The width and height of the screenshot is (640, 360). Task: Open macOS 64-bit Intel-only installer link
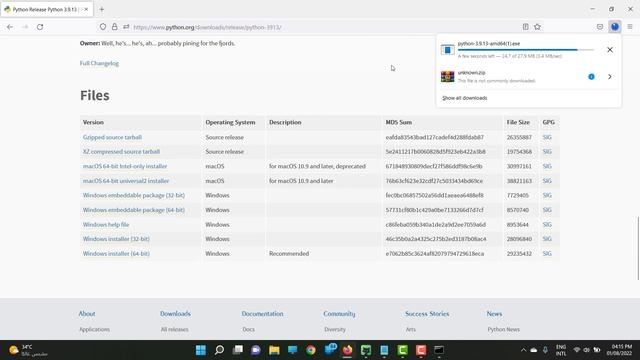125,166
